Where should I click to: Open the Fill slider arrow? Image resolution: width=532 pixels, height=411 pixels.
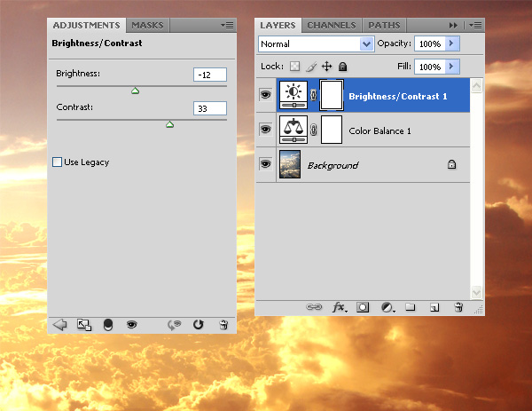pyautogui.click(x=452, y=67)
